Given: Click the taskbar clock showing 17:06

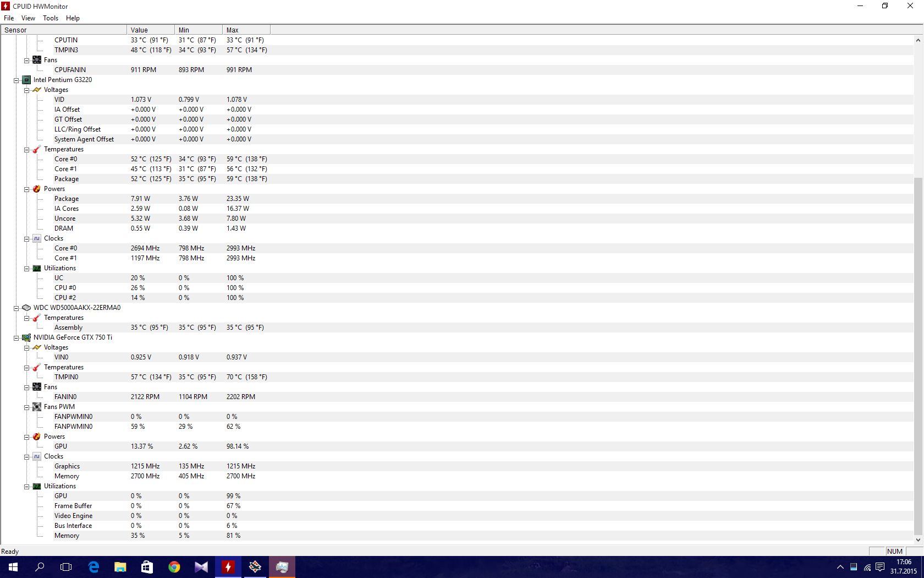Looking at the screenshot, I should (904, 567).
